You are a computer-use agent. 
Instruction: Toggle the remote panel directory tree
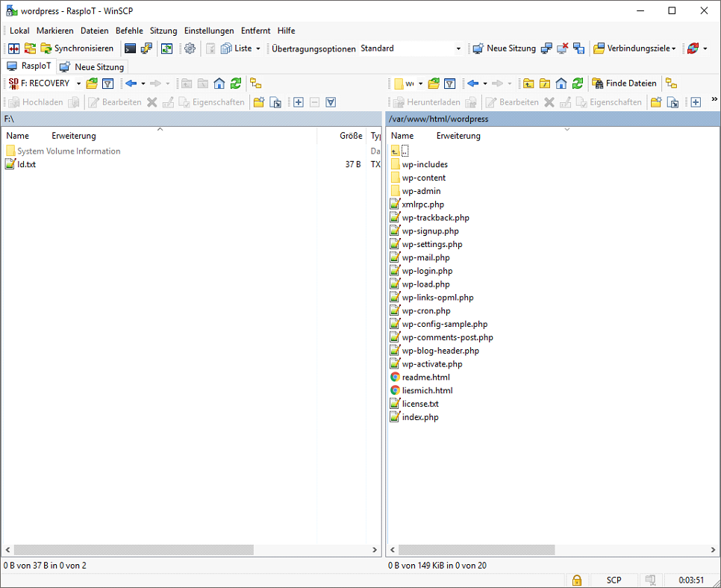[671, 84]
